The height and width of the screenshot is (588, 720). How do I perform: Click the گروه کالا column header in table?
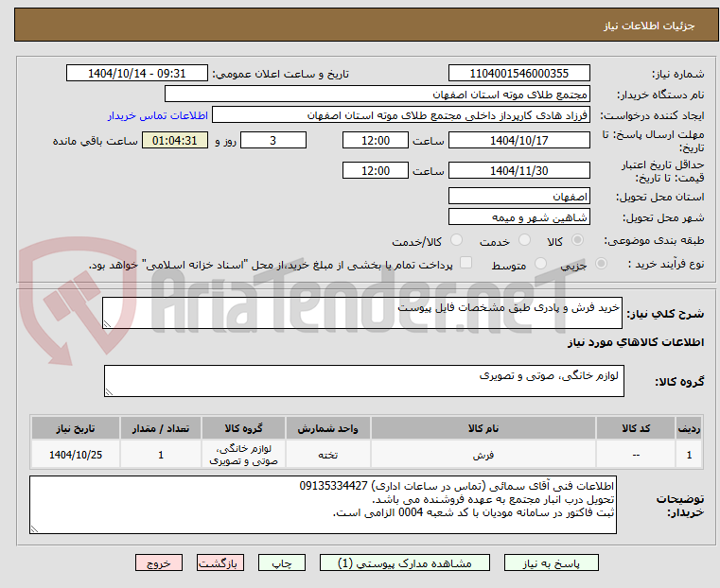pyautogui.click(x=243, y=428)
